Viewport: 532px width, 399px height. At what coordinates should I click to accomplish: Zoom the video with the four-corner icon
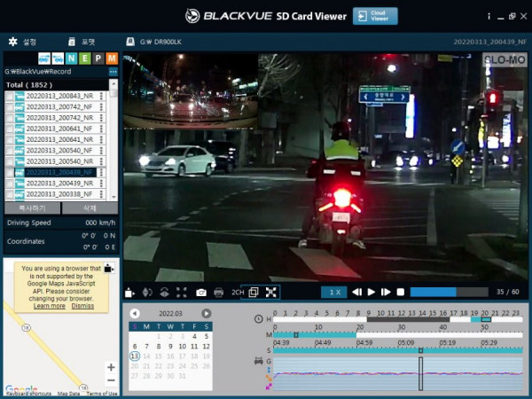182,292
